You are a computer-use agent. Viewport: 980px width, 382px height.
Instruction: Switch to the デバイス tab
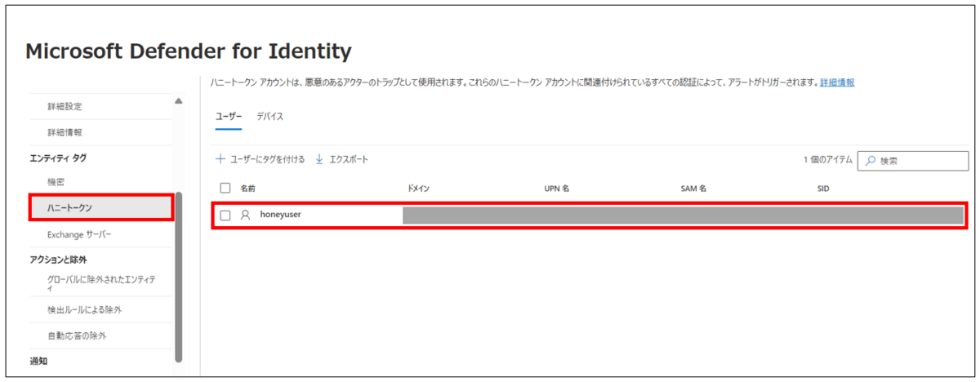pos(269,117)
